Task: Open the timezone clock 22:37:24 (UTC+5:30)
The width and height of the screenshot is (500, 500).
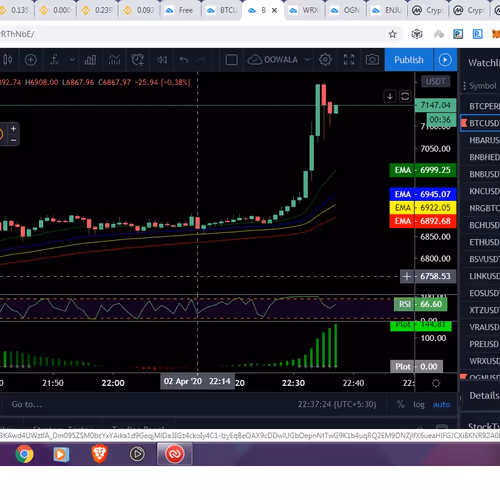Action: 337,404
